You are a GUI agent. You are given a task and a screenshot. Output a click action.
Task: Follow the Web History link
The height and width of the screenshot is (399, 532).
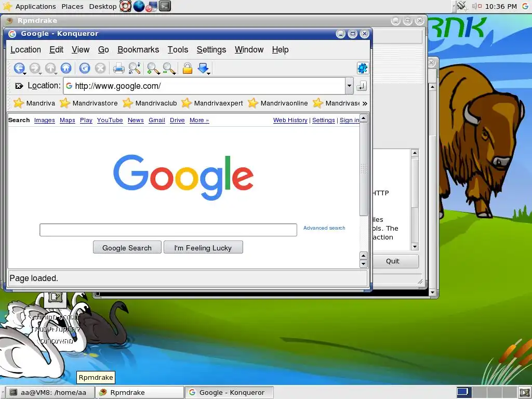click(x=290, y=120)
